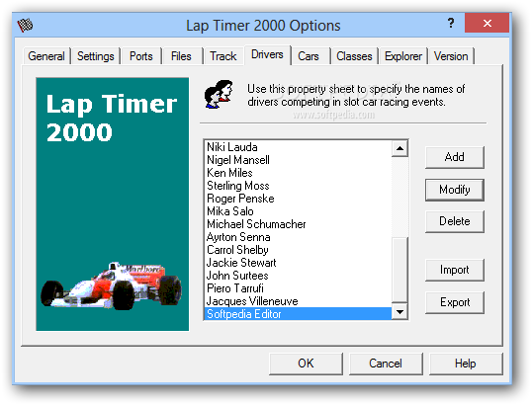View the Version tab
Image resolution: width=532 pixels, height=405 pixels.
click(451, 56)
